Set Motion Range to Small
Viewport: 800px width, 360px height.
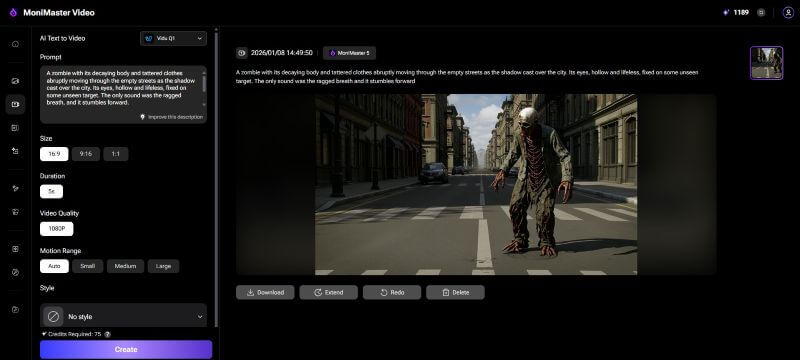(88, 266)
